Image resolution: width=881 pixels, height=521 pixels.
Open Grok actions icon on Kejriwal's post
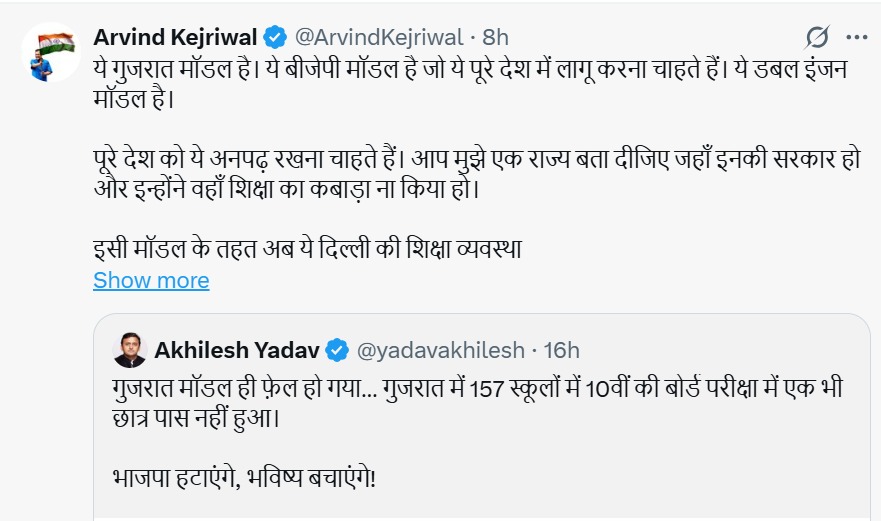[x=817, y=39]
